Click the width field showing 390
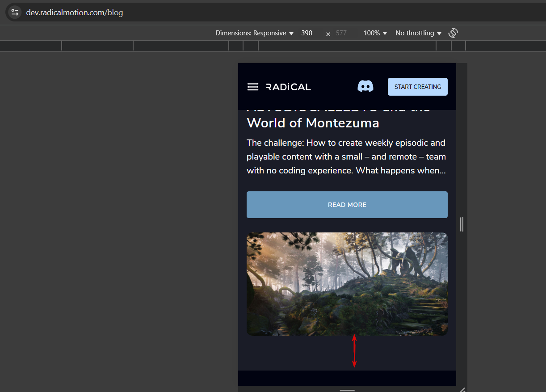 tap(310, 33)
